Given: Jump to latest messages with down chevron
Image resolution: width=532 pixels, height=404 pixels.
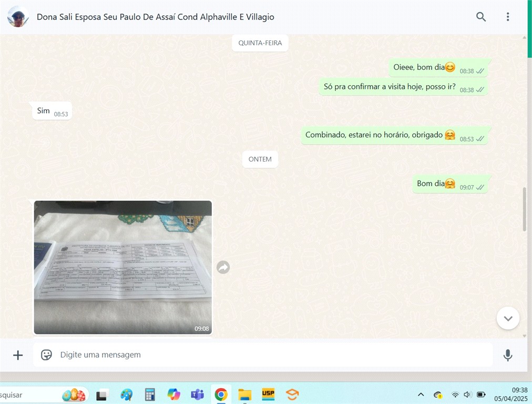Looking at the screenshot, I should pos(508,318).
